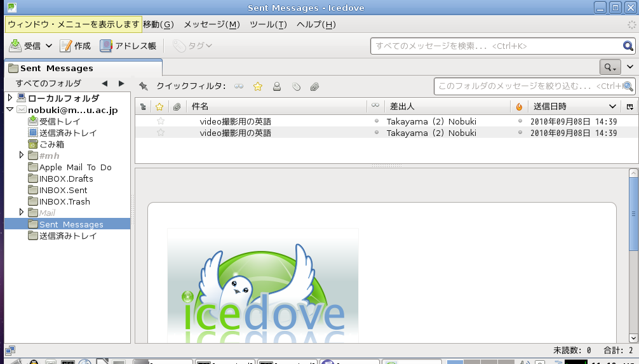The height and width of the screenshot is (364, 639).
Task: Open 送信済みトレイ folder below inbox
Action: pyautogui.click(x=62, y=133)
